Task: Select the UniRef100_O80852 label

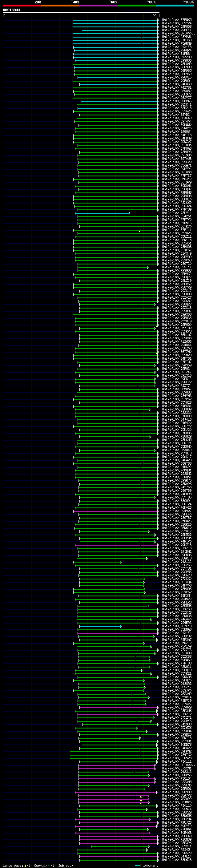Action: tap(177, 91)
